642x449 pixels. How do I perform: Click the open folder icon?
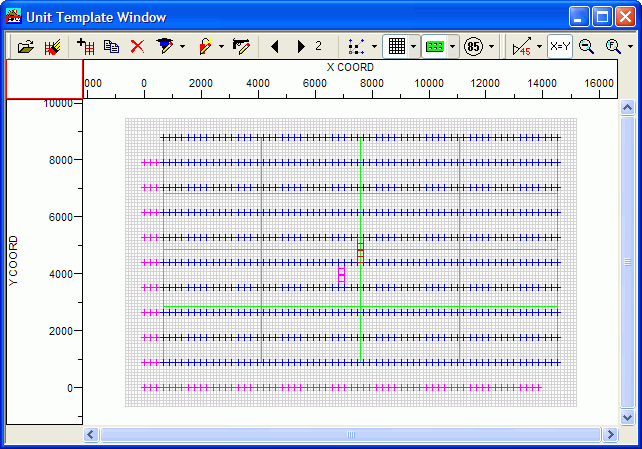(x=26, y=47)
